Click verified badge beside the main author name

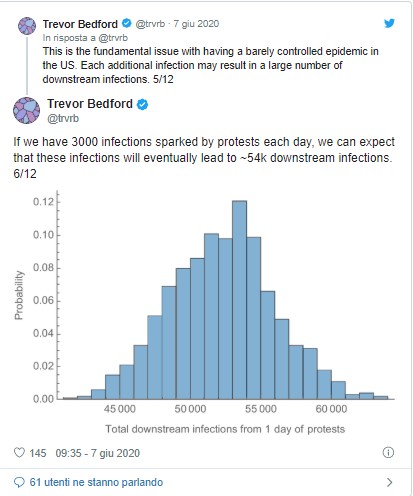coord(142,104)
